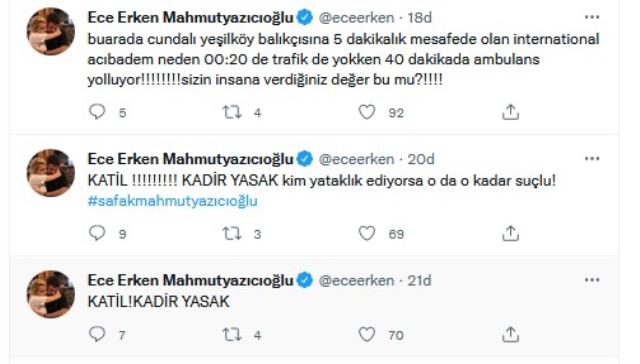Viewport: 640px width, 364px height.
Task: Share the 21d tweet
Action: [x=510, y=335]
